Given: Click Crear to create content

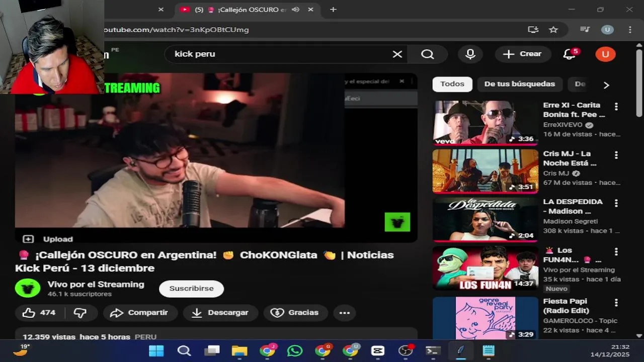Looking at the screenshot, I should pos(523,54).
